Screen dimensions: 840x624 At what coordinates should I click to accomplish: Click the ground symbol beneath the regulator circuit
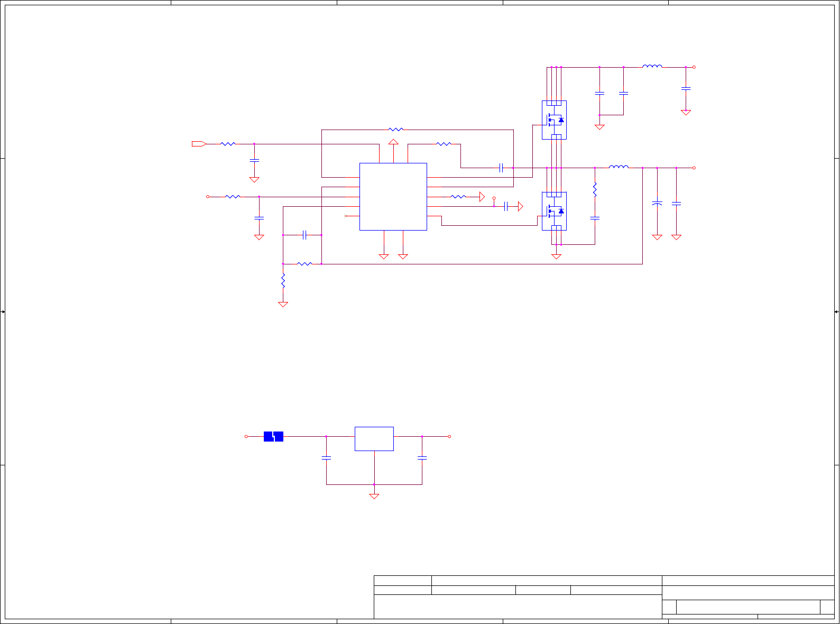pyautogui.click(x=374, y=496)
